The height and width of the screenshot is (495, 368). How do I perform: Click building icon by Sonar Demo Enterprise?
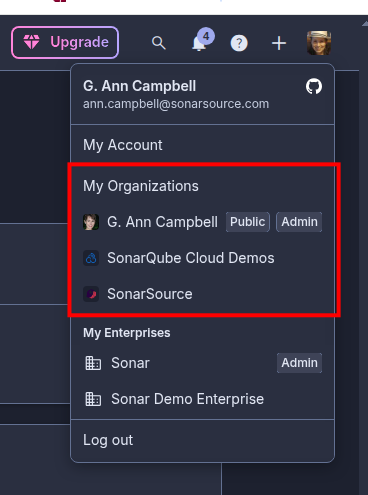coord(93,399)
